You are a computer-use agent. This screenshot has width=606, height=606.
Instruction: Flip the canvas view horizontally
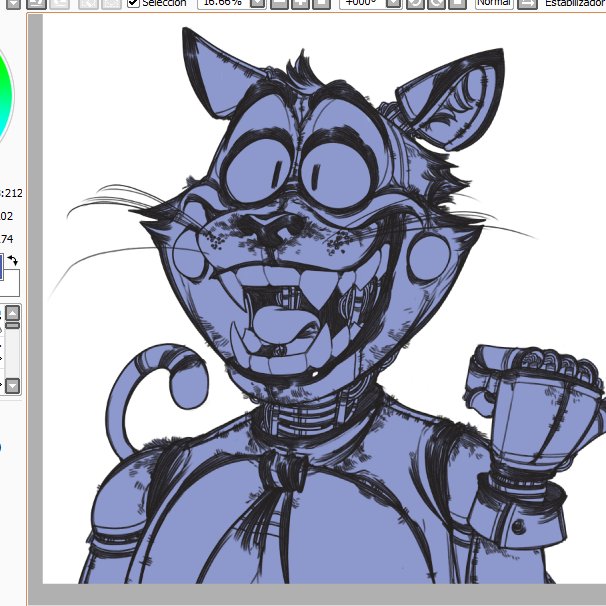tap(527, 3)
